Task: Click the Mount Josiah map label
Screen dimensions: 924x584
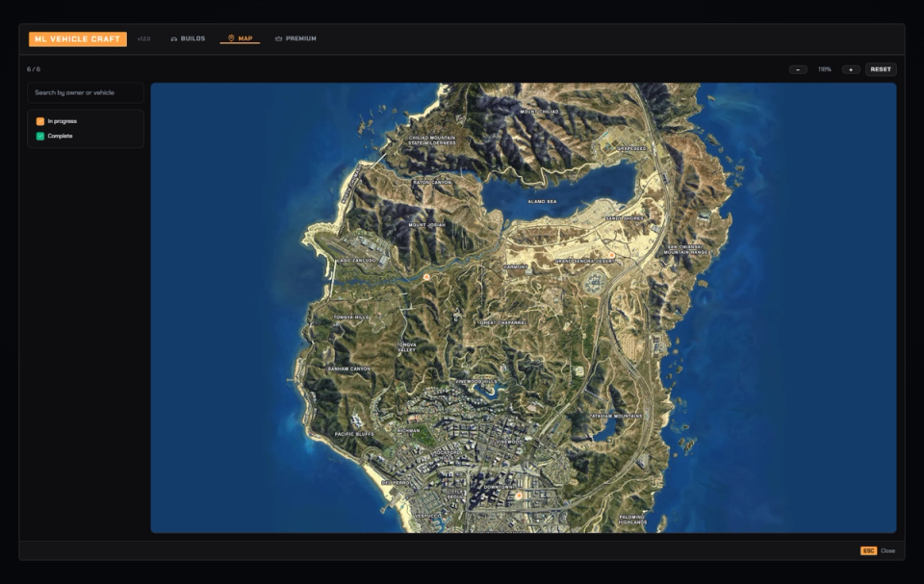Action: pyautogui.click(x=427, y=225)
